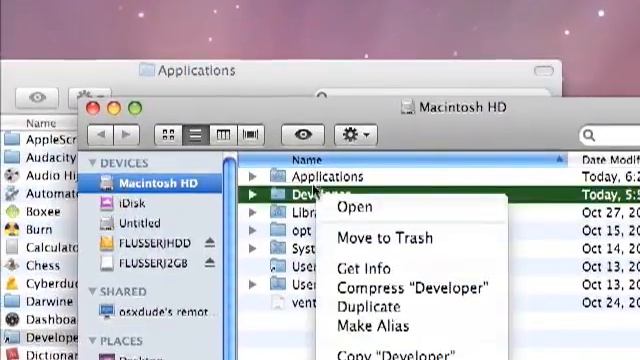Choose Compress "Developer"

[x=413, y=288]
